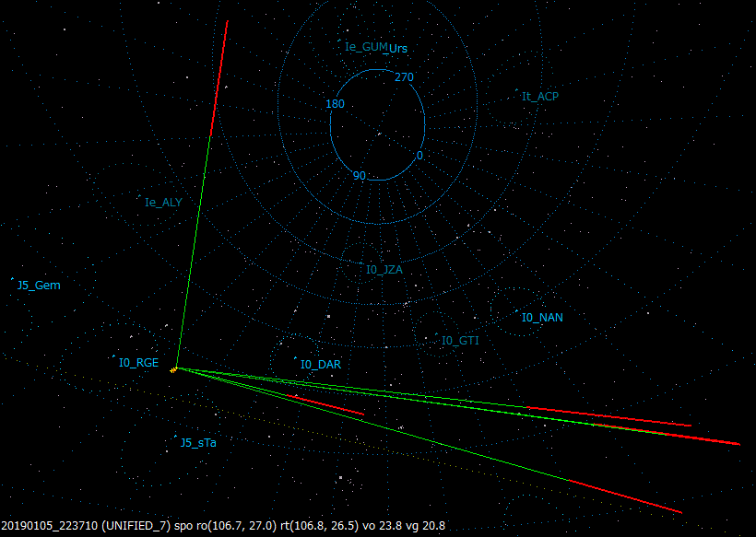This screenshot has width=756, height=537.
Task: Toggle the J5_Gem station label
Action: tap(39, 285)
